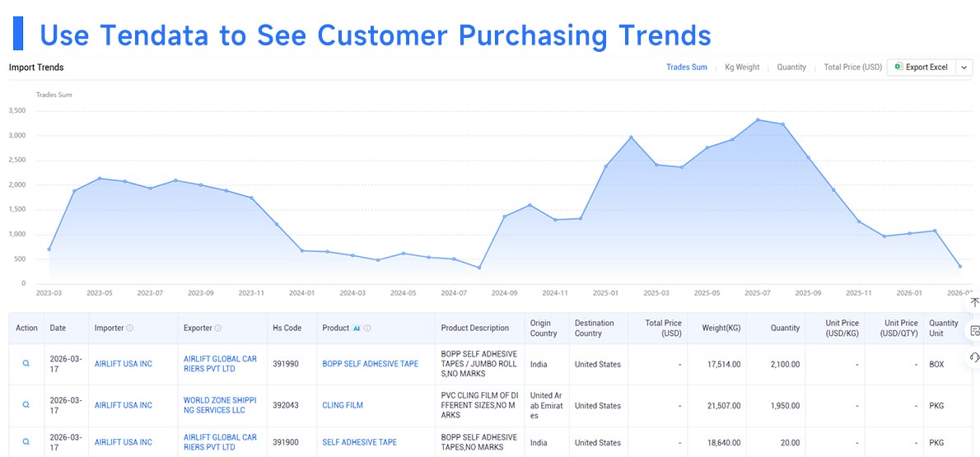This screenshot has height=457, width=980.
Task: Click weight value 17,514.00
Action: tap(724, 364)
